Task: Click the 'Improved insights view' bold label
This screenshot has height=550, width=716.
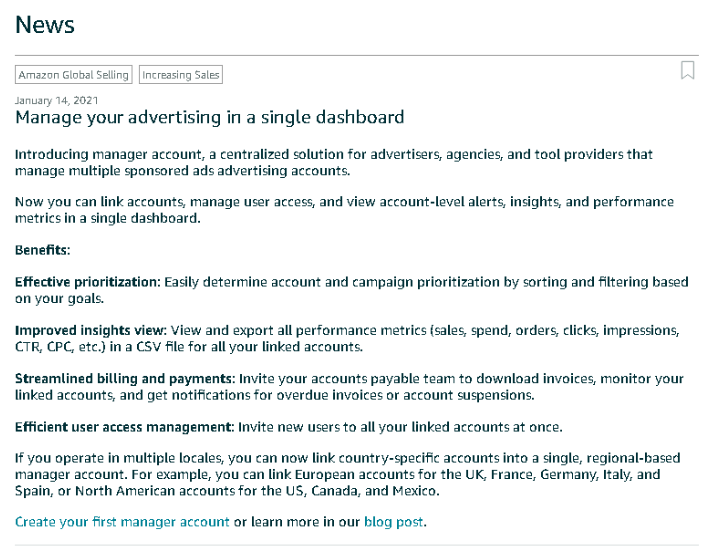Action: [90, 330]
